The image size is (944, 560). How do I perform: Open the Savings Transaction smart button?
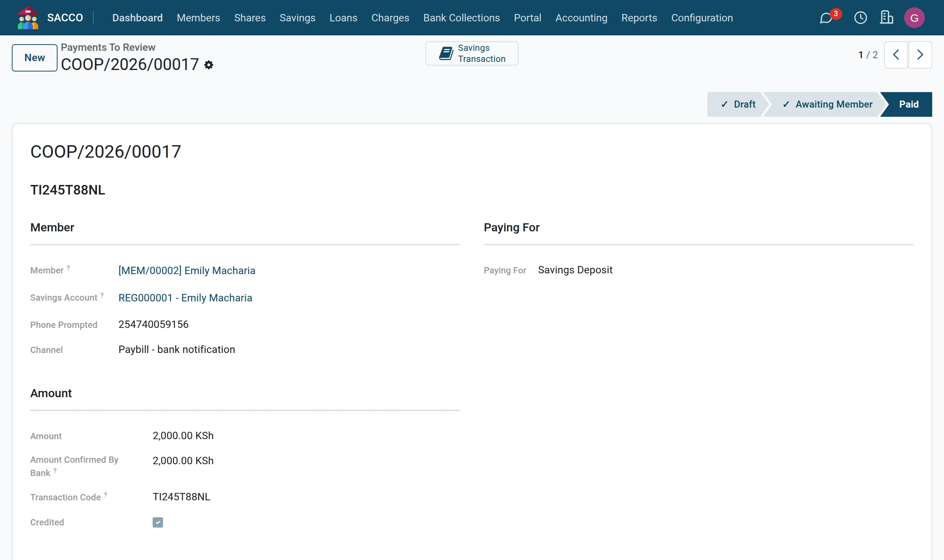coord(472,53)
